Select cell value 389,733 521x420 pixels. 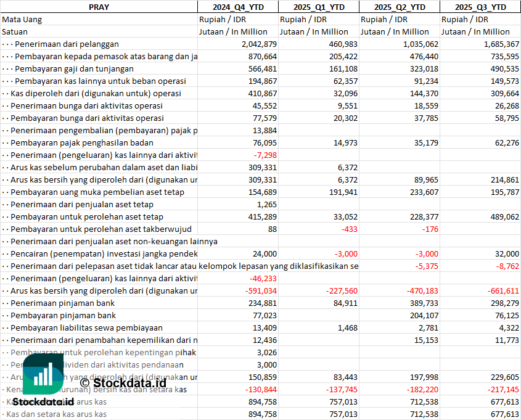coord(424,303)
